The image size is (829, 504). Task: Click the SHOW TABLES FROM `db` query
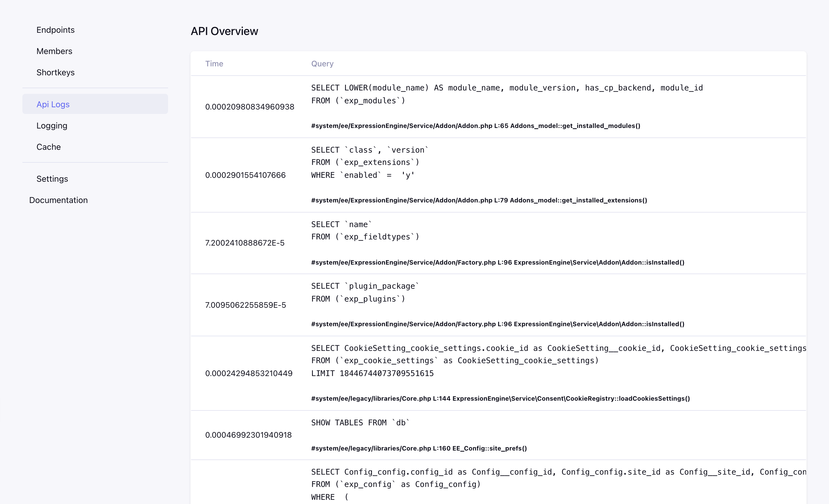tap(361, 423)
